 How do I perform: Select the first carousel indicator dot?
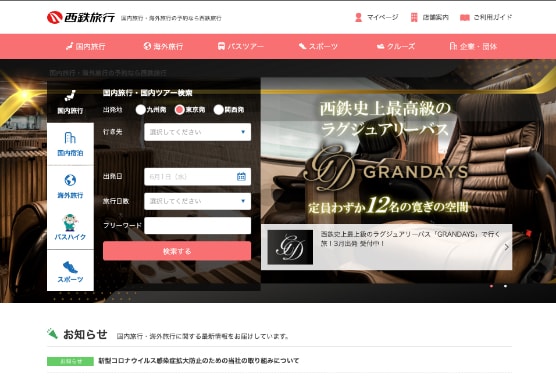click(491, 286)
